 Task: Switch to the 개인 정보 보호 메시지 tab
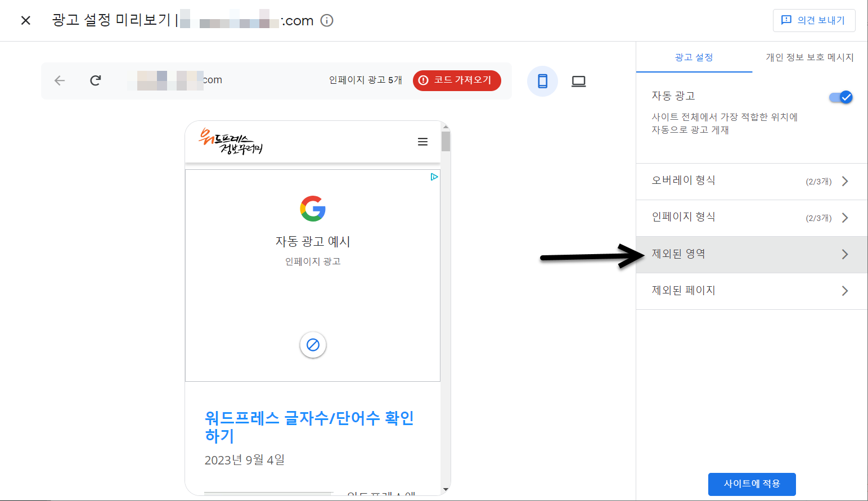[x=809, y=57]
